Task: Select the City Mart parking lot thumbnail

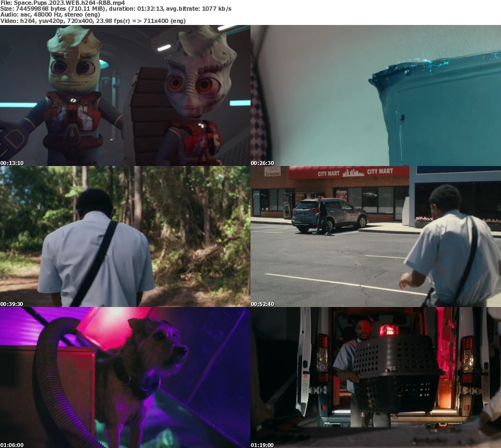Action: tap(376, 236)
